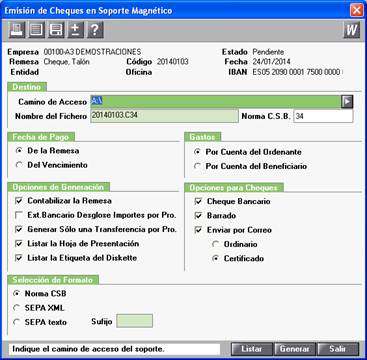Click the floppy disk save icon
Image resolution: width=367 pixels, height=360 pixels.
point(56,30)
